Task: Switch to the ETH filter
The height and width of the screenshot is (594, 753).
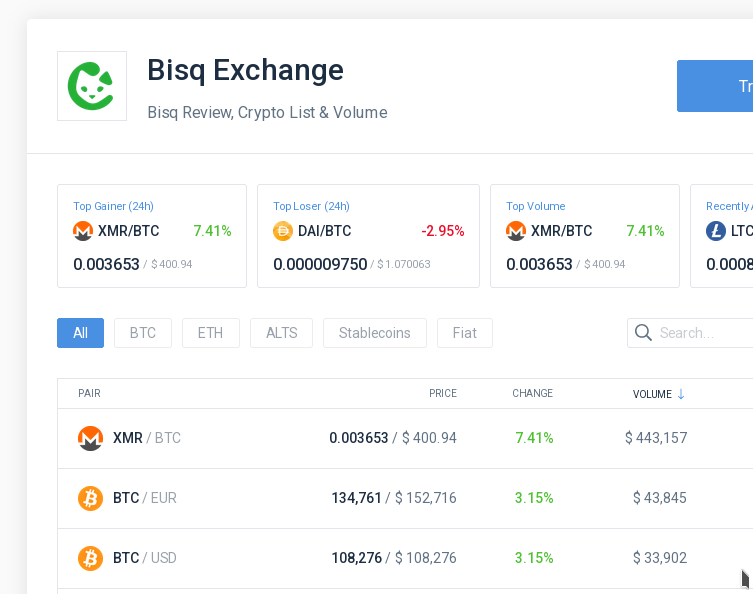Action: [210, 333]
